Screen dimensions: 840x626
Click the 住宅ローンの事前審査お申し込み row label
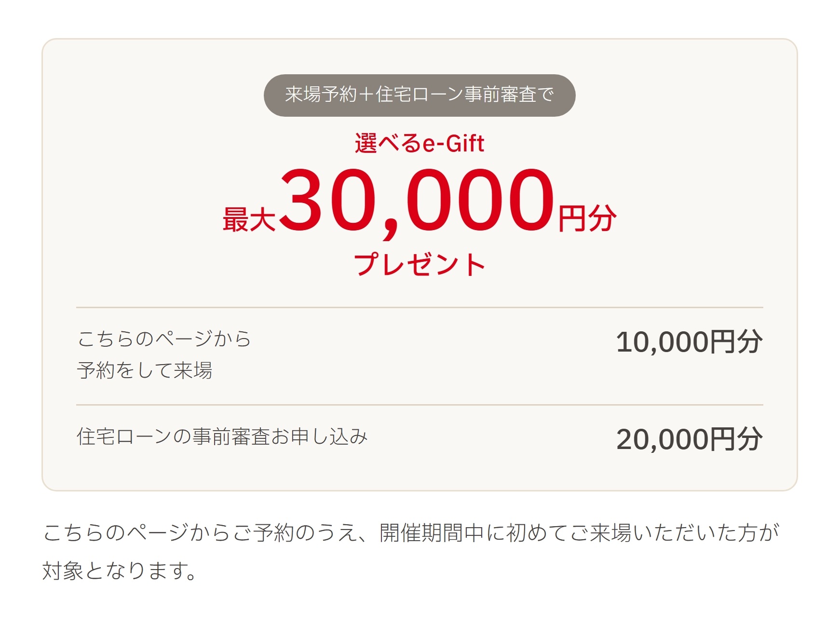[222, 436]
